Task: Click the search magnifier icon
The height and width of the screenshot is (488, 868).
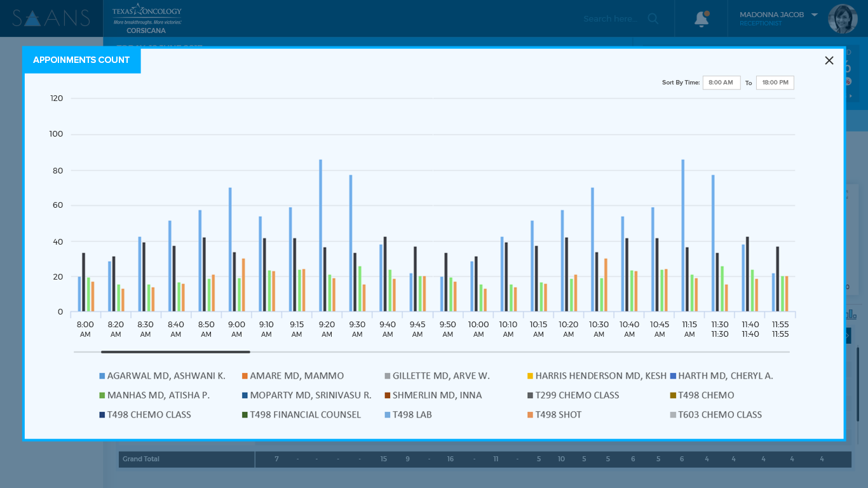Action: pyautogui.click(x=653, y=19)
